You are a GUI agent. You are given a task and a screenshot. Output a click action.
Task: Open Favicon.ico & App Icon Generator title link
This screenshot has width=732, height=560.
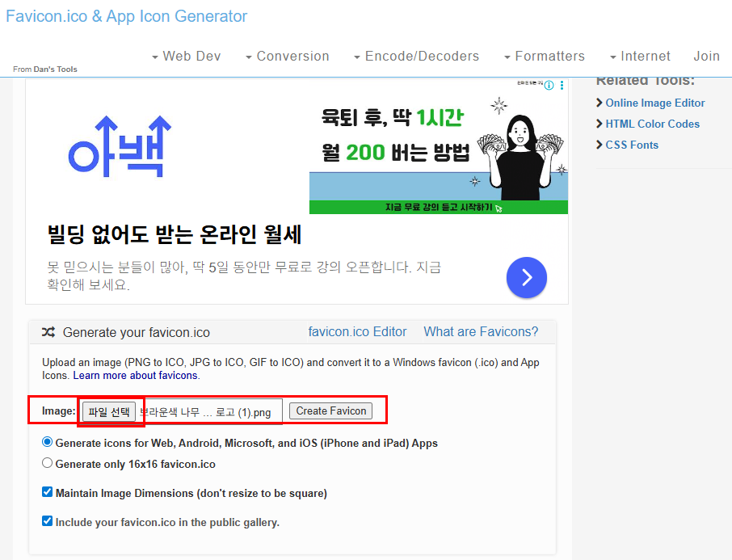pyautogui.click(x=127, y=16)
